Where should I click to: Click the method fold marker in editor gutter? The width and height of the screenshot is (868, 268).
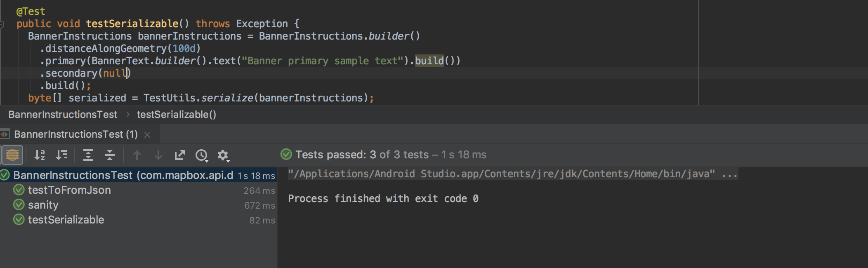coord(2,25)
